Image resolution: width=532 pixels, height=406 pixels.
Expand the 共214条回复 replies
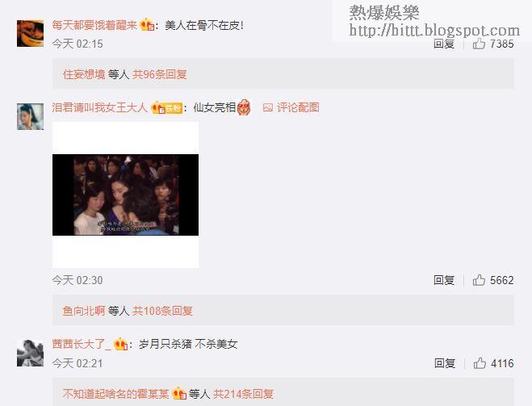tap(243, 394)
